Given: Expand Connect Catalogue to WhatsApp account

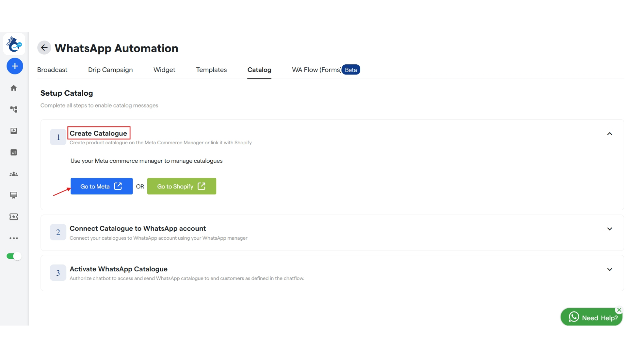Looking at the screenshot, I should 609,229.
